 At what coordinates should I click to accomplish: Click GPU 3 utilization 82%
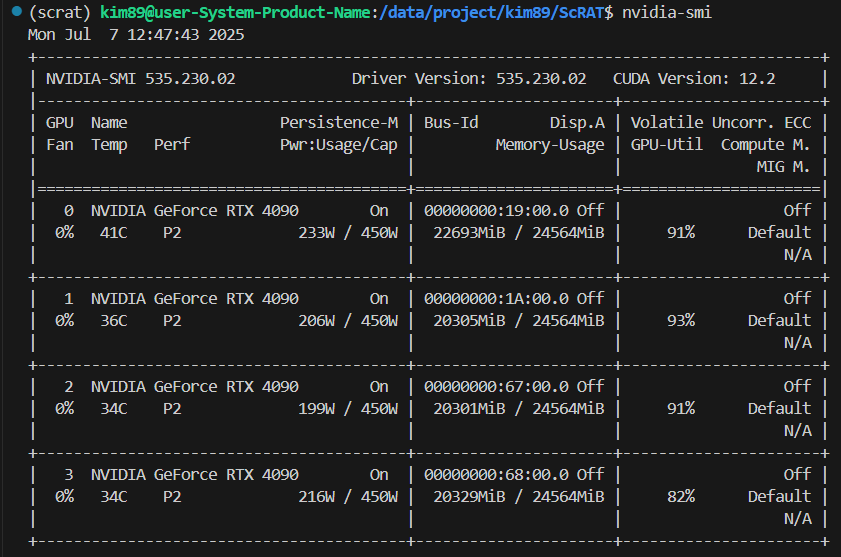tap(681, 497)
